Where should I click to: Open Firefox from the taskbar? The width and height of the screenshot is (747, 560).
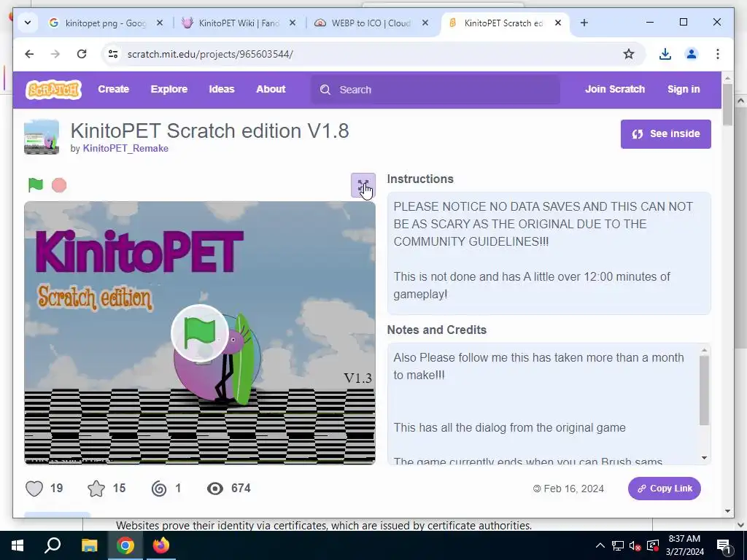click(161, 545)
